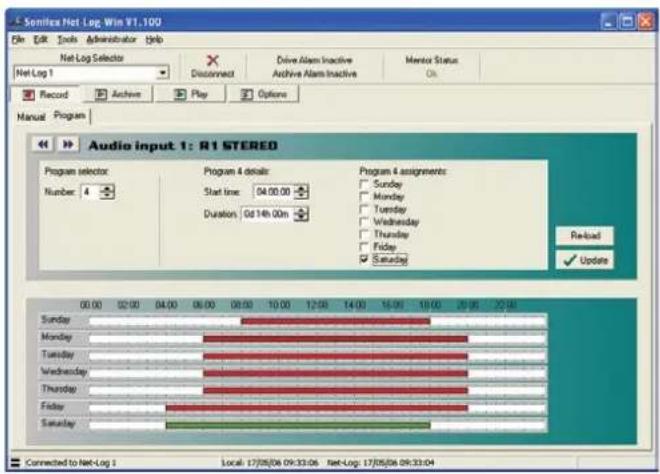Expand the Net-Log Selector dropdown
The width and height of the screenshot is (660, 474).
162,73
